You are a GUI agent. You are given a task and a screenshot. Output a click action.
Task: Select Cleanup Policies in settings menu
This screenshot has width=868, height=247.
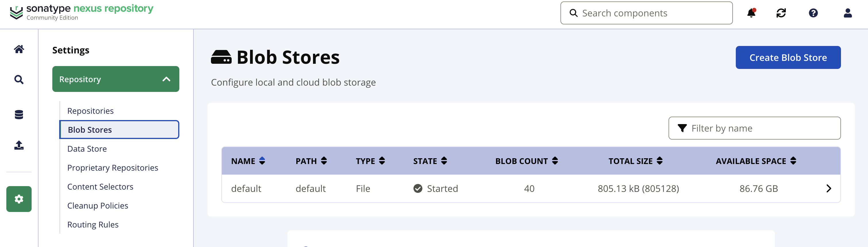[98, 206]
